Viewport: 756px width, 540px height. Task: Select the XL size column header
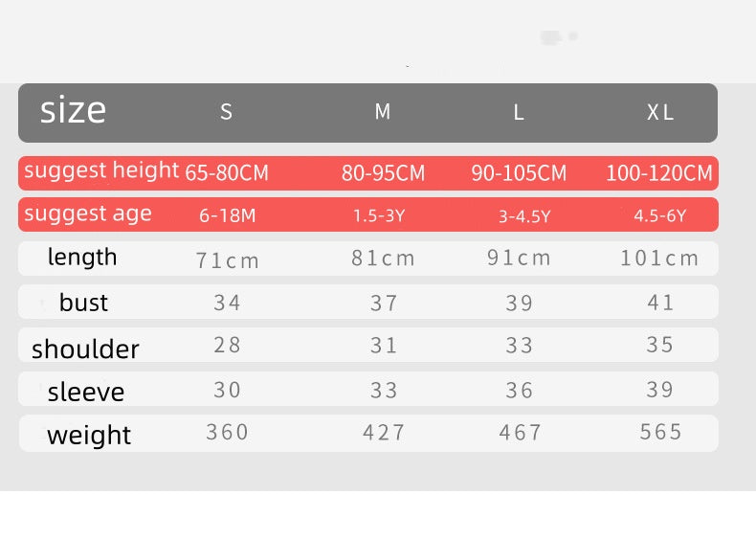[660, 113]
